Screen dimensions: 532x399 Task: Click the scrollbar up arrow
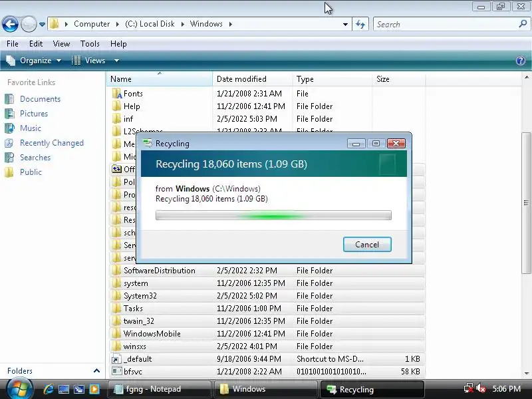point(526,78)
